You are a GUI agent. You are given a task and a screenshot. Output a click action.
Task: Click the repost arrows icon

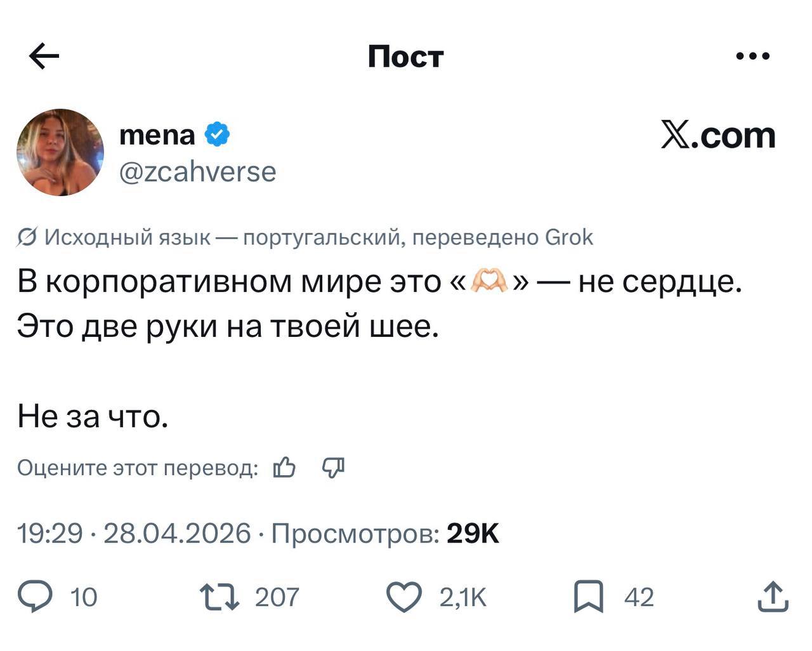coord(219,597)
